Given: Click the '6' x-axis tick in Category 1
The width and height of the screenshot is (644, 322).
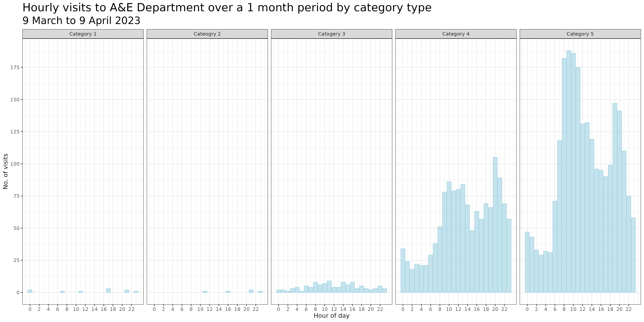Looking at the screenshot, I should point(58,309).
